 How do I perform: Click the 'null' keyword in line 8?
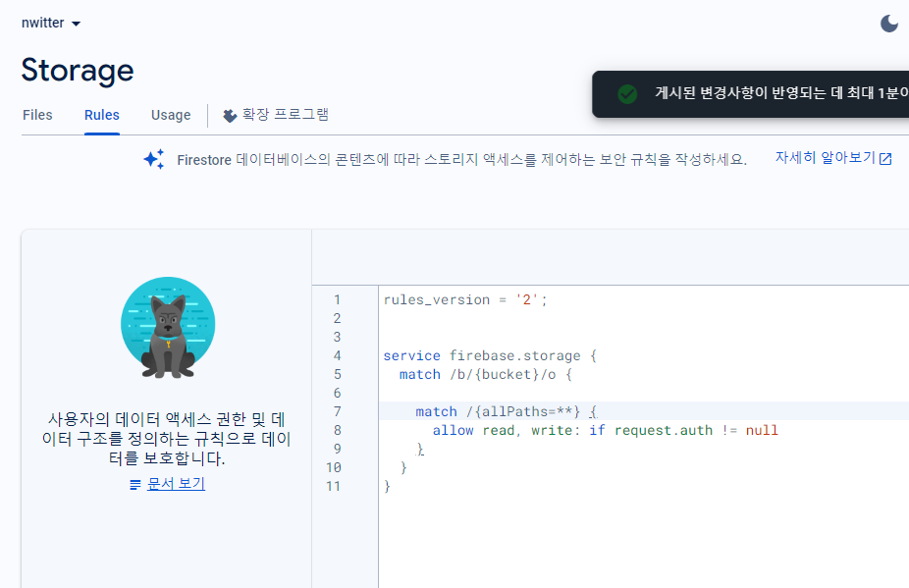762,430
